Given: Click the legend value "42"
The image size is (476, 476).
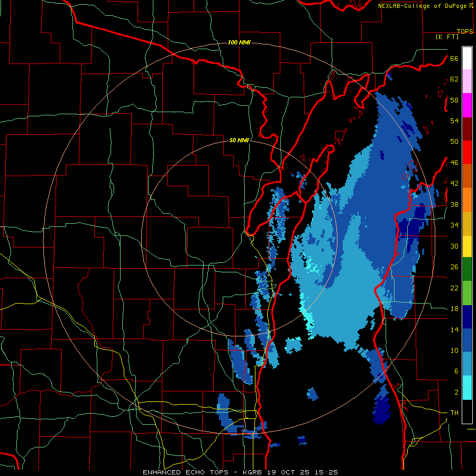Looking at the screenshot, I should click(x=454, y=184).
